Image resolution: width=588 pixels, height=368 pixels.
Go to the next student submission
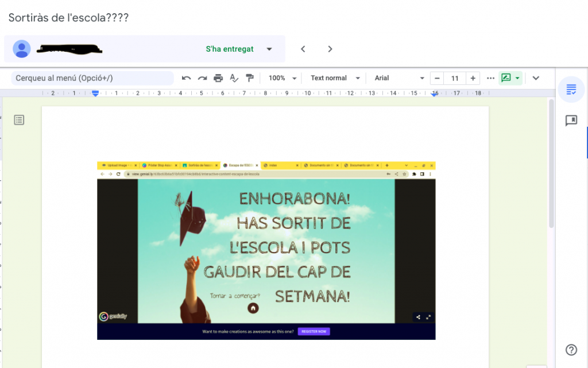pyautogui.click(x=330, y=49)
